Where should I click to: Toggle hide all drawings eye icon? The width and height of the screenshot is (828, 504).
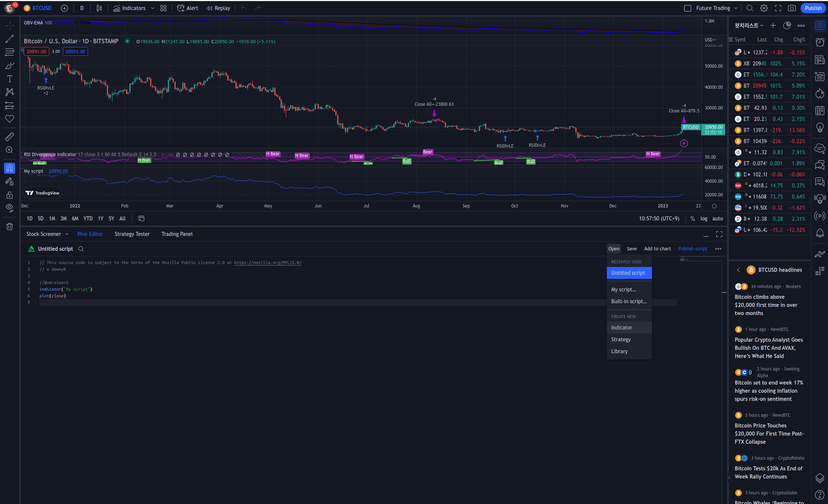10,207
